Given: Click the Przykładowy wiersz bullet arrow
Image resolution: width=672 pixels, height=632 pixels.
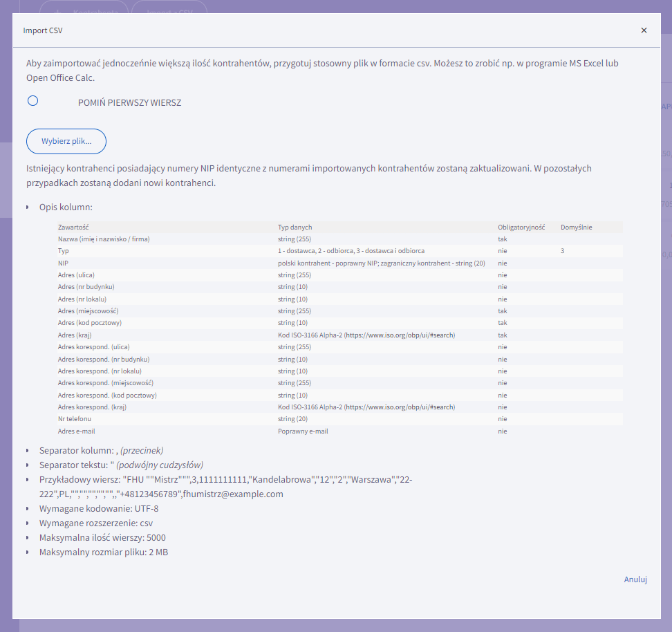Looking at the screenshot, I should 28,480.
